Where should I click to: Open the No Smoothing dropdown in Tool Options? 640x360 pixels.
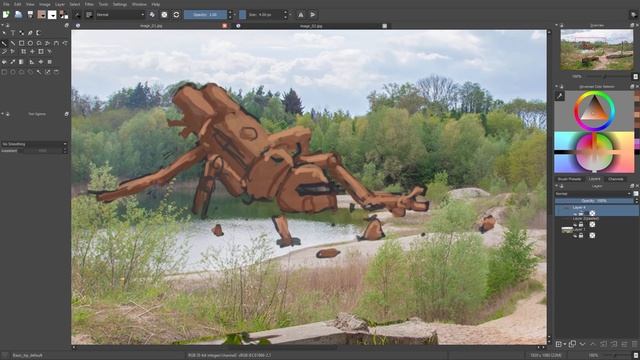pos(34,144)
